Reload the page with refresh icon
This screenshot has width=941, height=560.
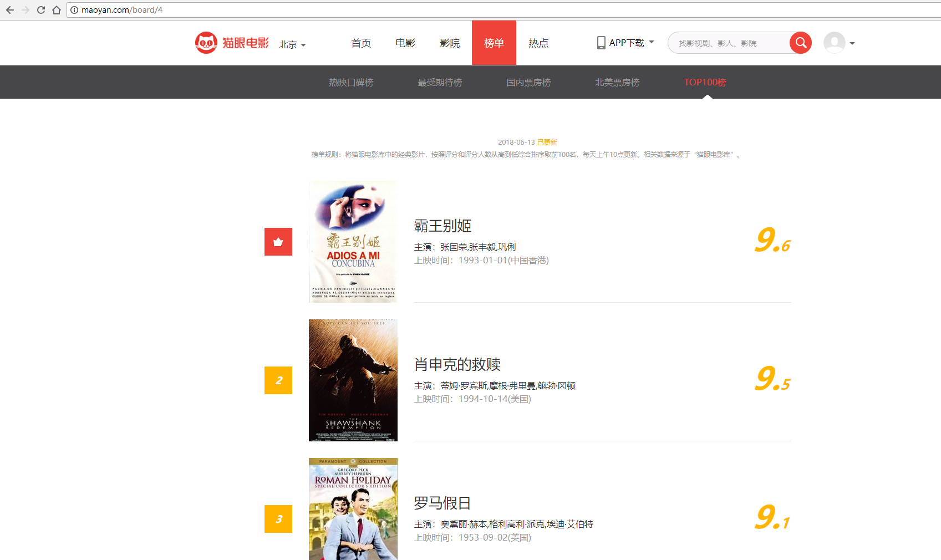[41, 10]
